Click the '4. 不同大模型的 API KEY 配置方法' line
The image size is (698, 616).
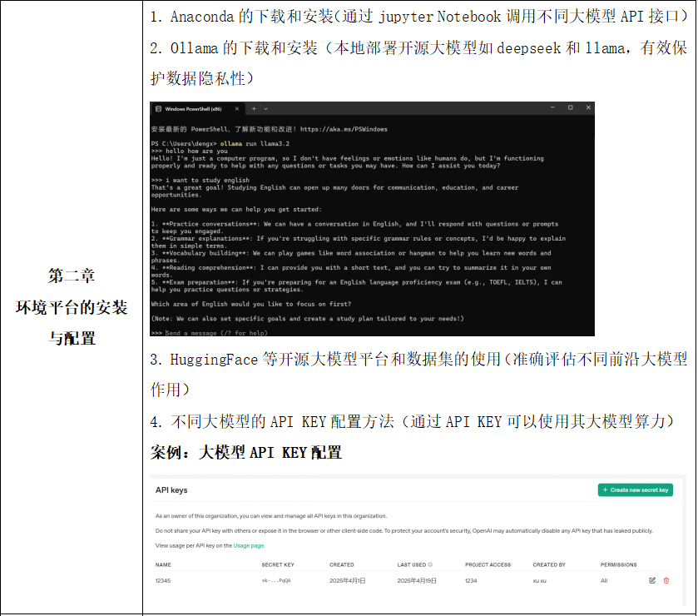point(412,421)
